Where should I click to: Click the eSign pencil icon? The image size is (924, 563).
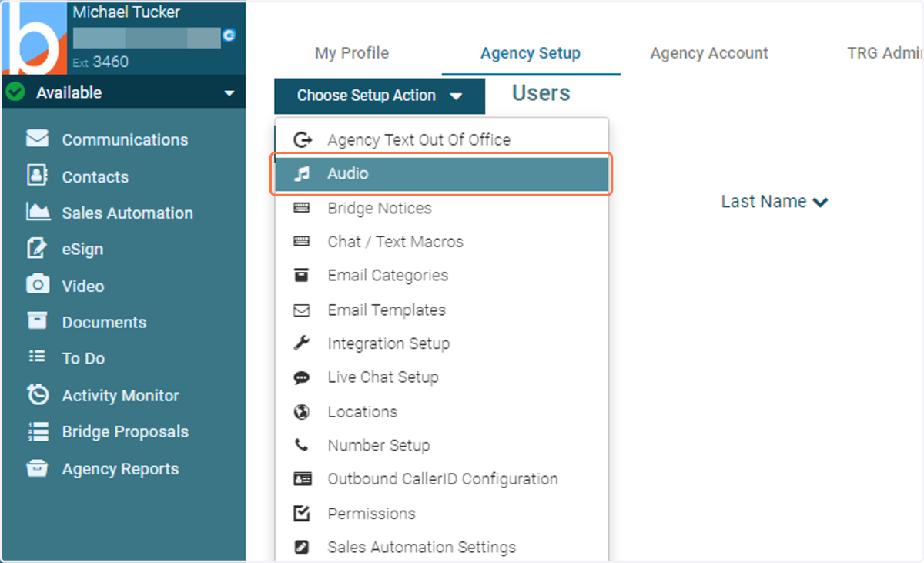tap(37, 248)
